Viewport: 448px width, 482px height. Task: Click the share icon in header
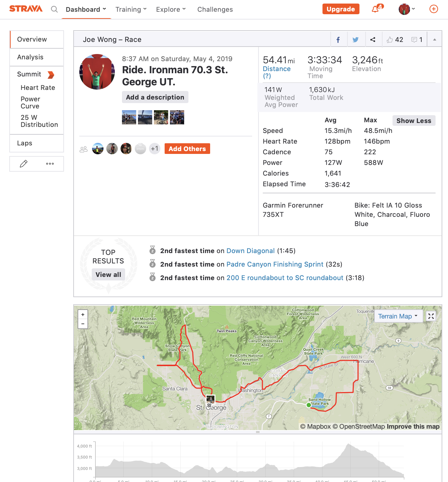(x=373, y=40)
